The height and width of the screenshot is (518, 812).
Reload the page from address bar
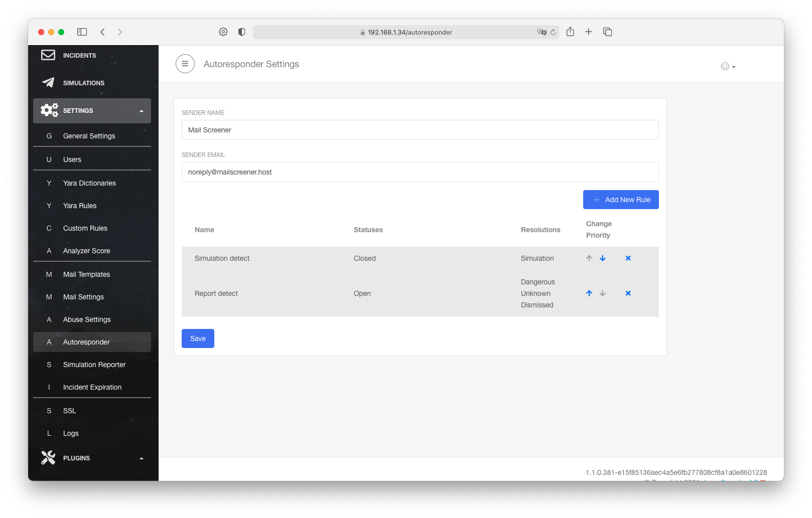click(x=553, y=32)
